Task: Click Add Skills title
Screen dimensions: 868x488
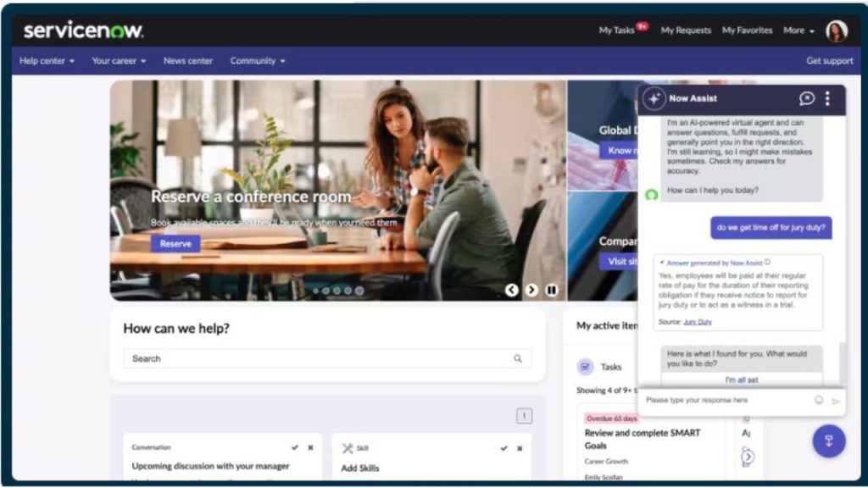Action: click(x=359, y=468)
